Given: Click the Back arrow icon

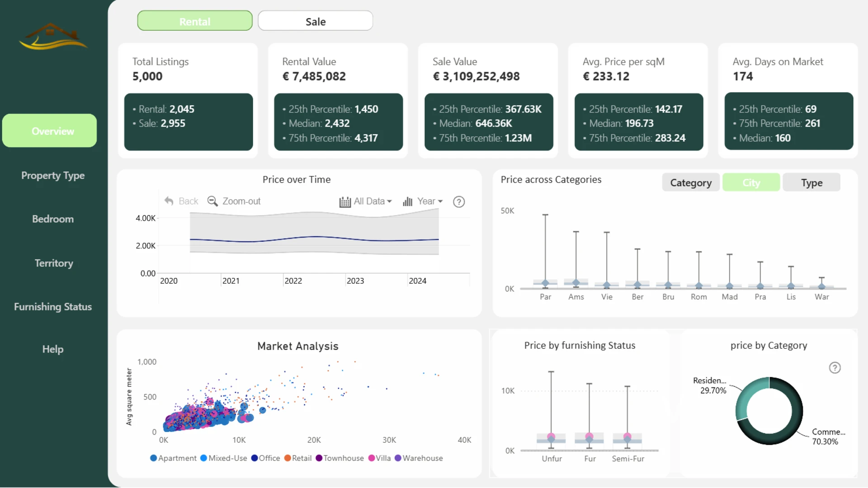Looking at the screenshot, I should [169, 201].
